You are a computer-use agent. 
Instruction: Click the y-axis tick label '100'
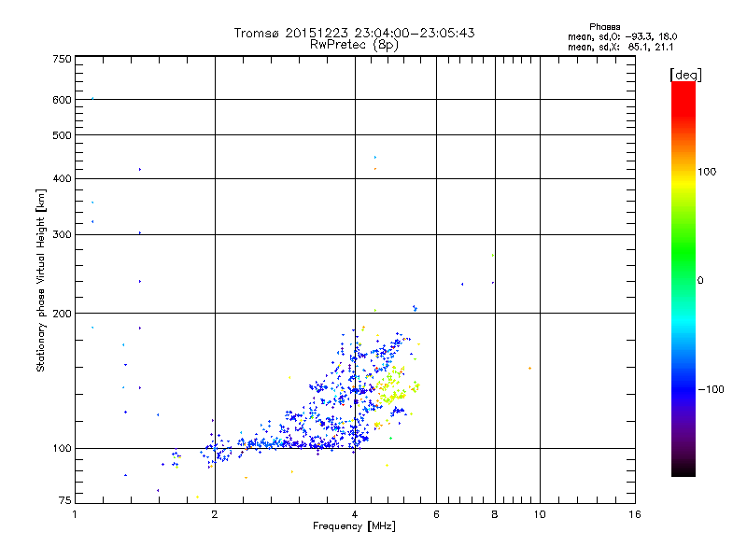62,448
